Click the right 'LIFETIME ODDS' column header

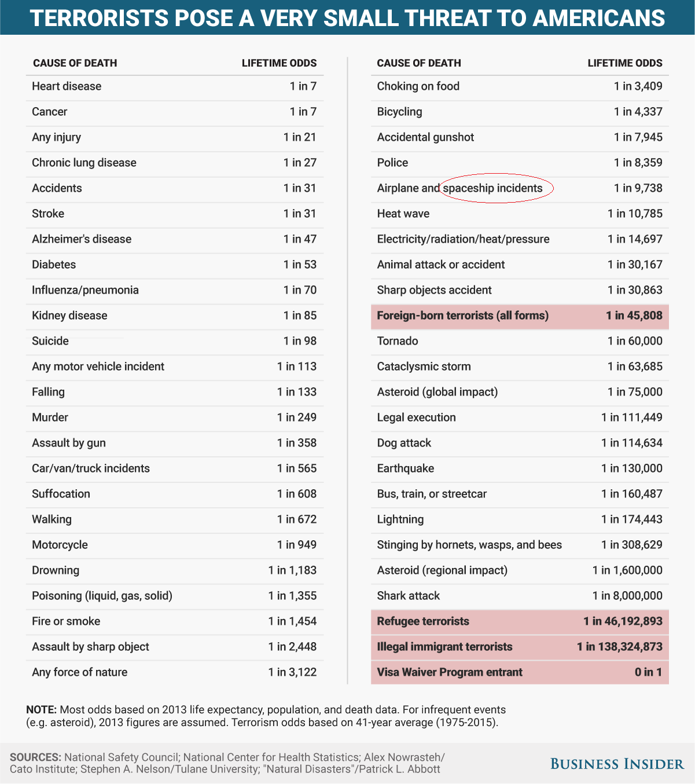pos(625,63)
